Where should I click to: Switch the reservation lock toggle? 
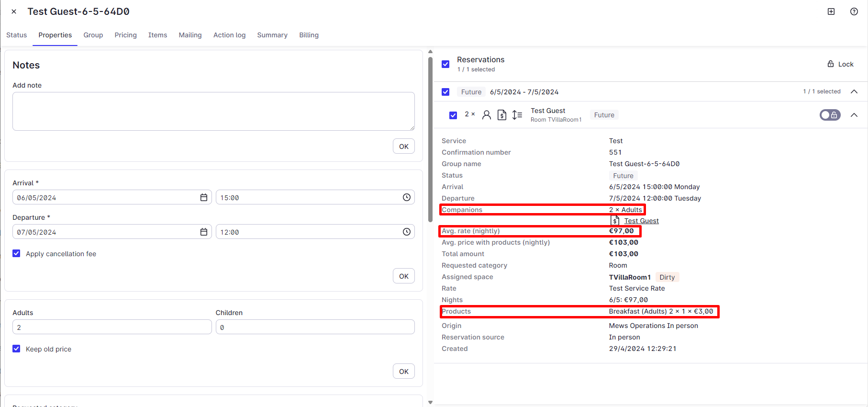tap(830, 115)
